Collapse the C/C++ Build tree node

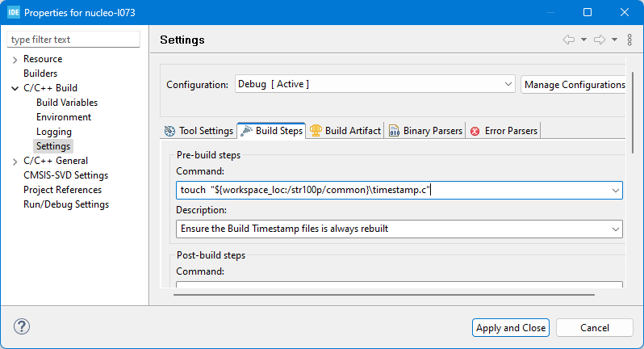[15, 89]
